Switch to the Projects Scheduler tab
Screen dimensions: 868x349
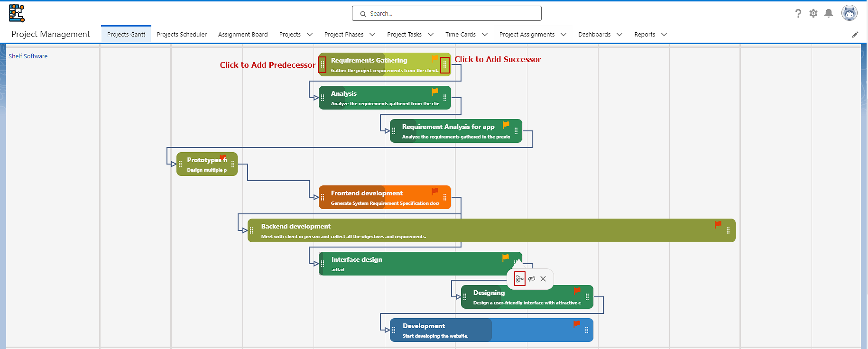point(182,35)
